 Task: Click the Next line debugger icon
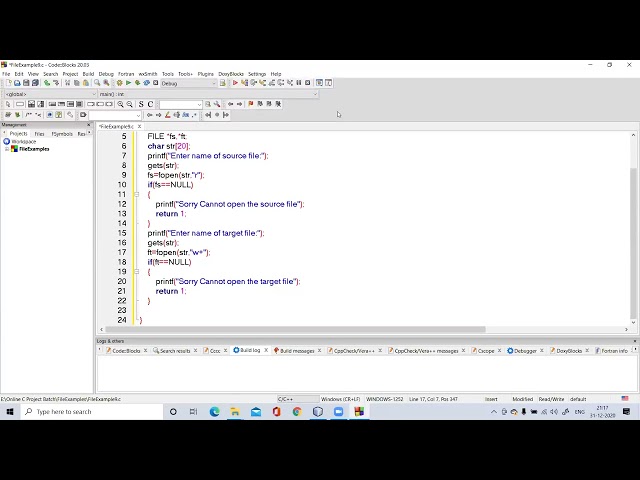click(253, 83)
